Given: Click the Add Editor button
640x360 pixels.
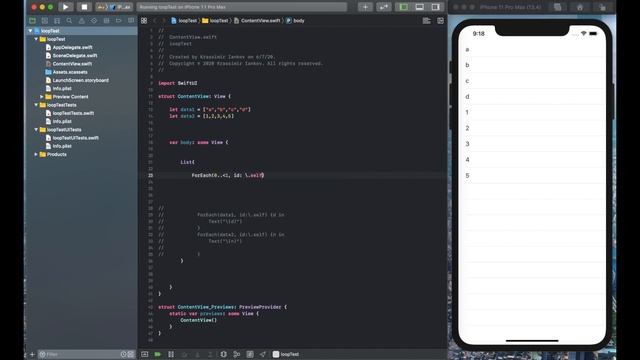Looking at the screenshot, I should [x=440, y=20].
